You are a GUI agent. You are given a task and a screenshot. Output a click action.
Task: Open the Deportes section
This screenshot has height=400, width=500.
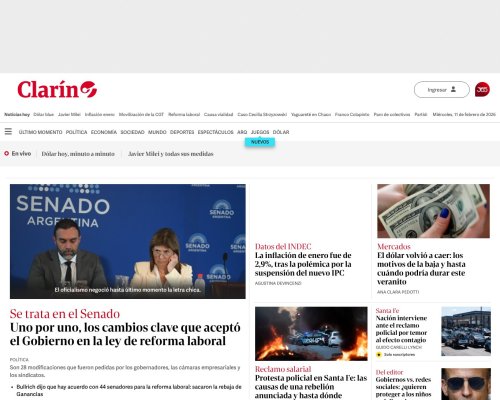182,132
